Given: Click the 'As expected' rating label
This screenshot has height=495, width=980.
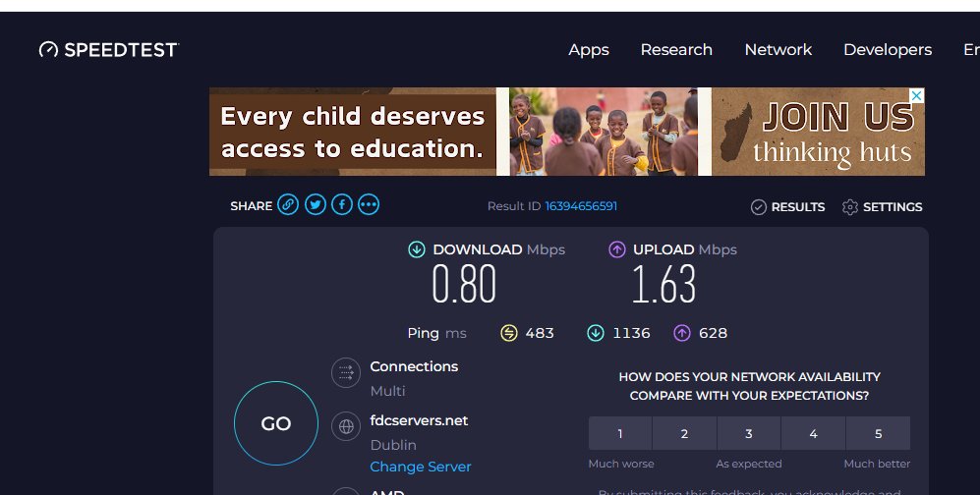Looking at the screenshot, I should click(749, 464).
